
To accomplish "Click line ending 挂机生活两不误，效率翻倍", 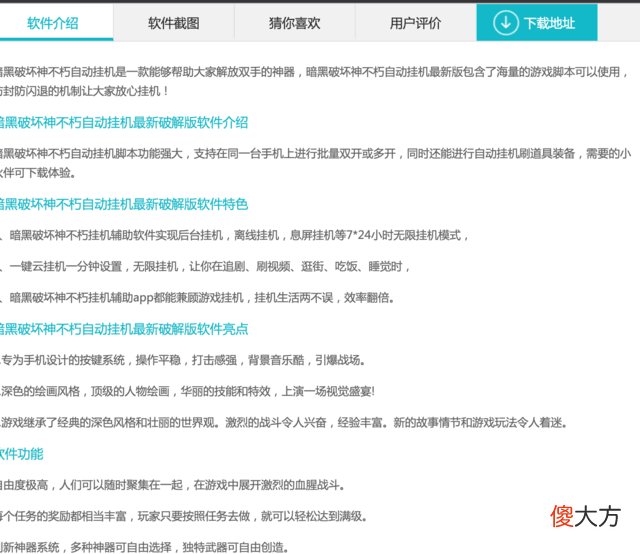I will pos(198,298).
